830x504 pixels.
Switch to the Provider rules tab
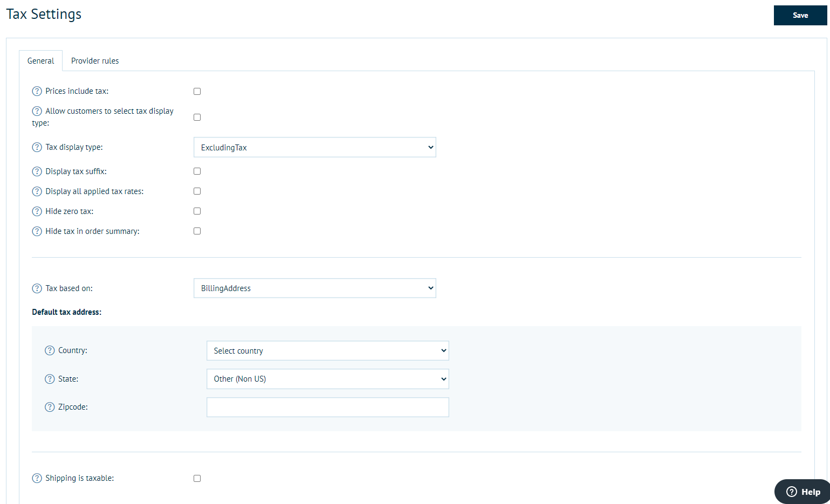pos(95,61)
